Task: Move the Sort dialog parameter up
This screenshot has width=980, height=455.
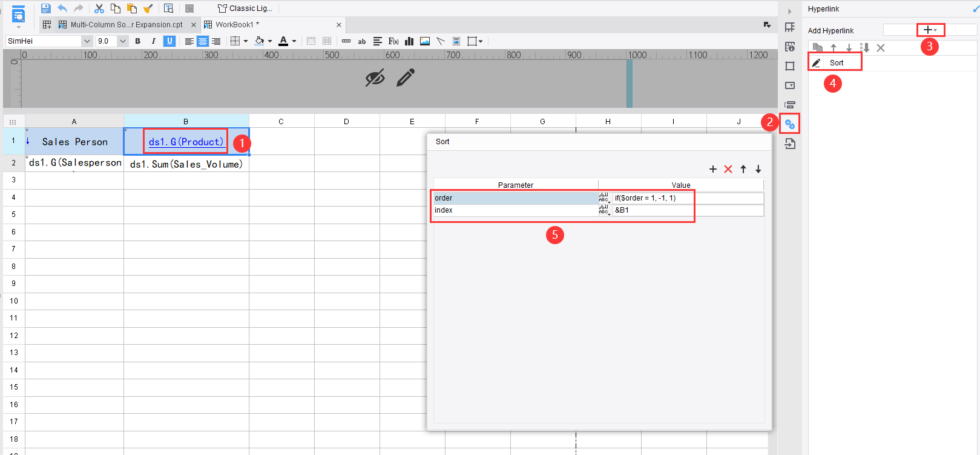Action: pos(743,169)
